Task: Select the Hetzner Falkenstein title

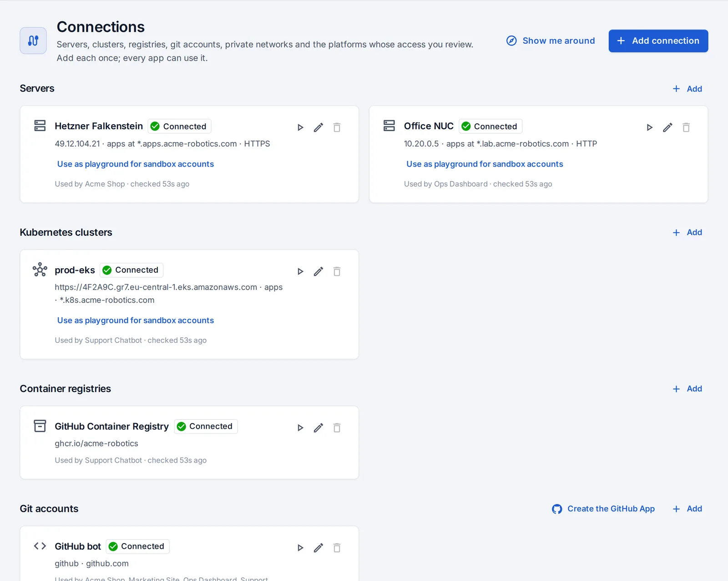Action: click(x=99, y=126)
